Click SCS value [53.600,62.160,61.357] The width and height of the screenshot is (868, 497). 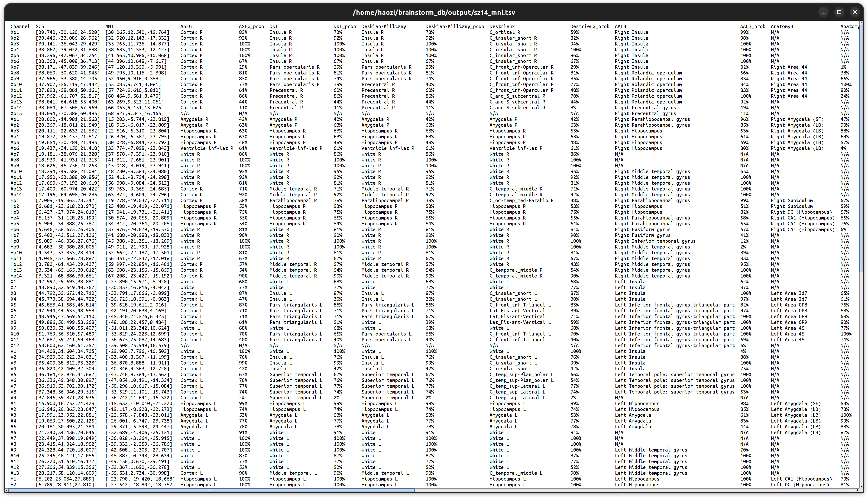click(x=66, y=345)
